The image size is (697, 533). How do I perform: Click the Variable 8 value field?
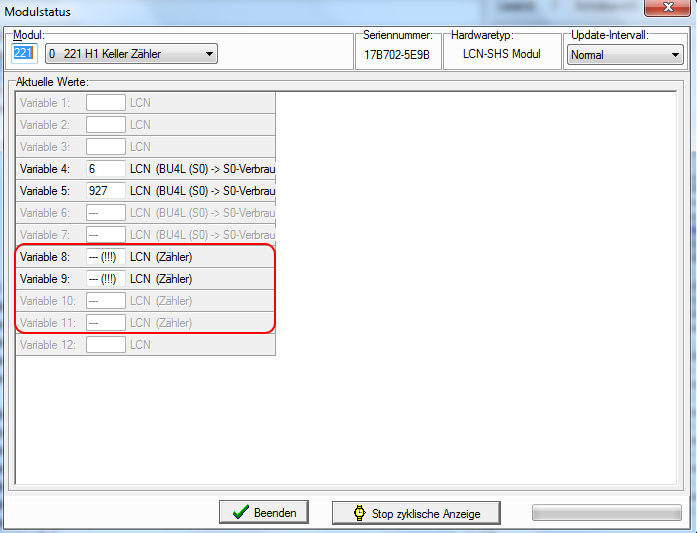[105, 257]
